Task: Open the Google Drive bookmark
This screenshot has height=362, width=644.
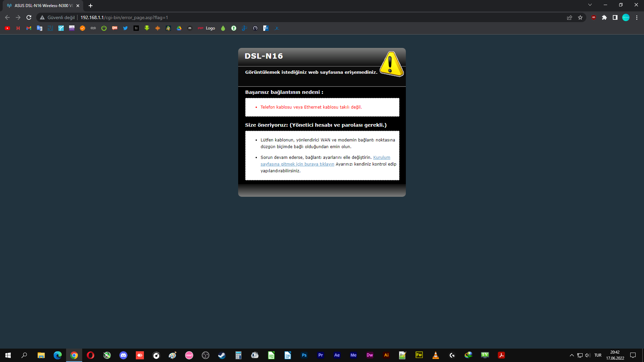Action: pyautogui.click(x=179, y=28)
